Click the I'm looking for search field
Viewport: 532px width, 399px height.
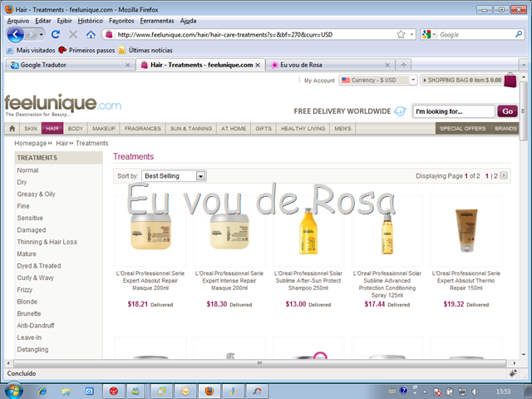click(454, 111)
